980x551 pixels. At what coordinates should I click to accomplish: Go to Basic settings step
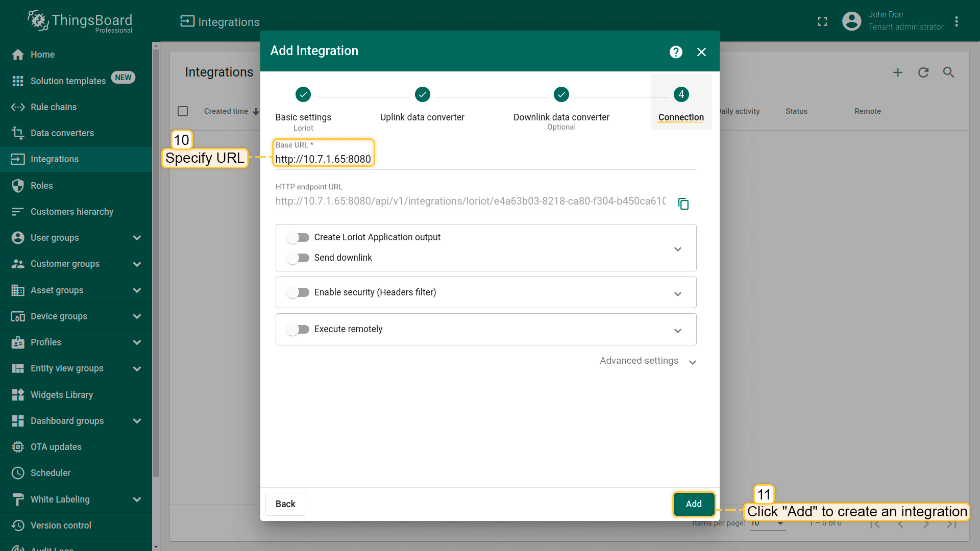pyautogui.click(x=303, y=109)
